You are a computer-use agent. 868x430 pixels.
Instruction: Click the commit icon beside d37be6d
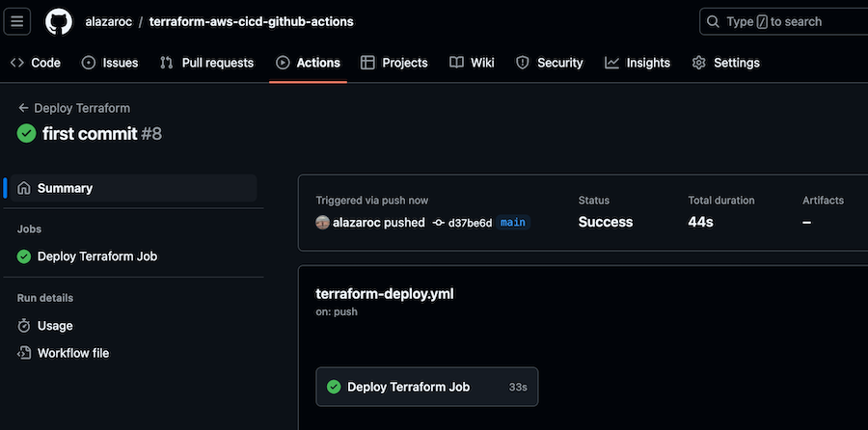pos(439,223)
